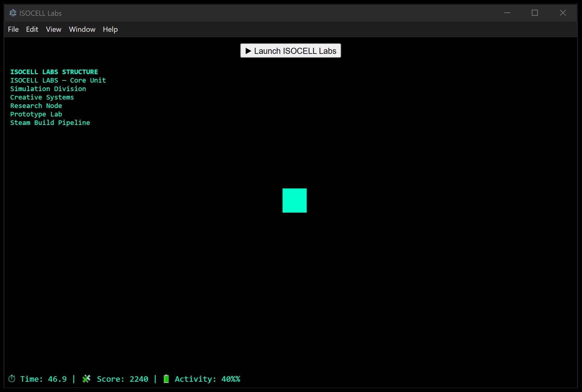Open the Window menu

click(82, 29)
